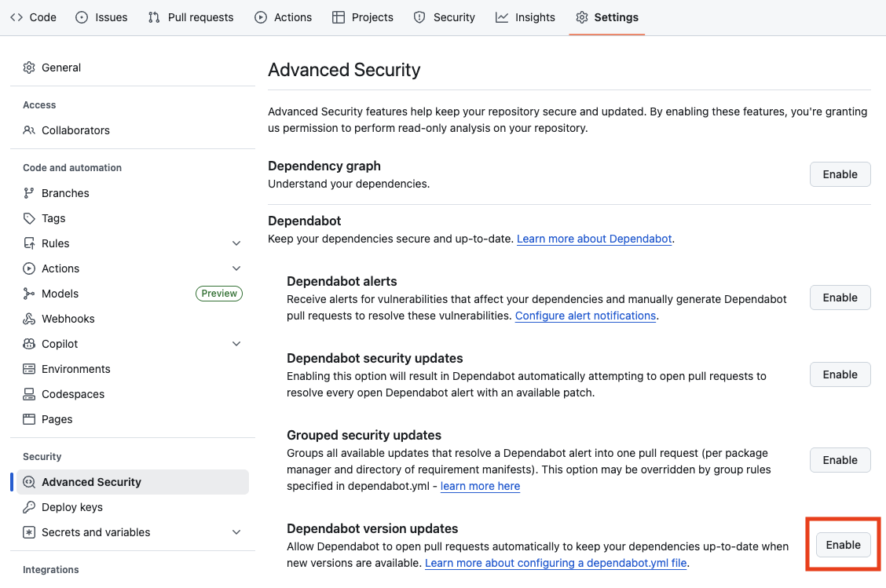Screen dimensions: 886x588
Task: Click the Webhooks icon in sidebar
Action: [x=29, y=319]
